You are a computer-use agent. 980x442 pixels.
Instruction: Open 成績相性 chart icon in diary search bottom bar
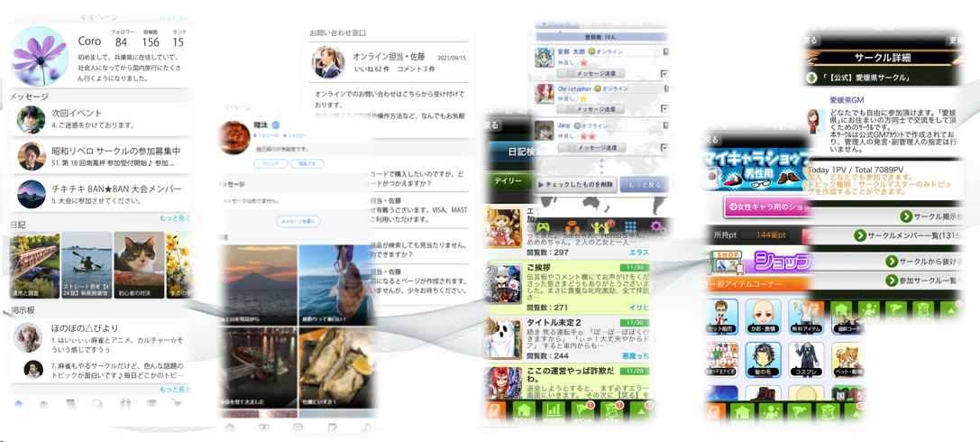[x=554, y=412]
